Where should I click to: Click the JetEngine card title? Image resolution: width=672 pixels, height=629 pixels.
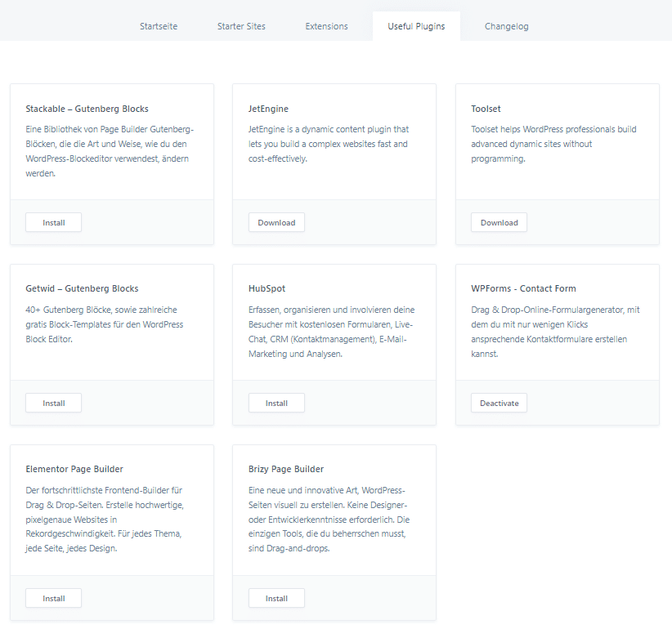pyautogui.click(x=268, y=109)
